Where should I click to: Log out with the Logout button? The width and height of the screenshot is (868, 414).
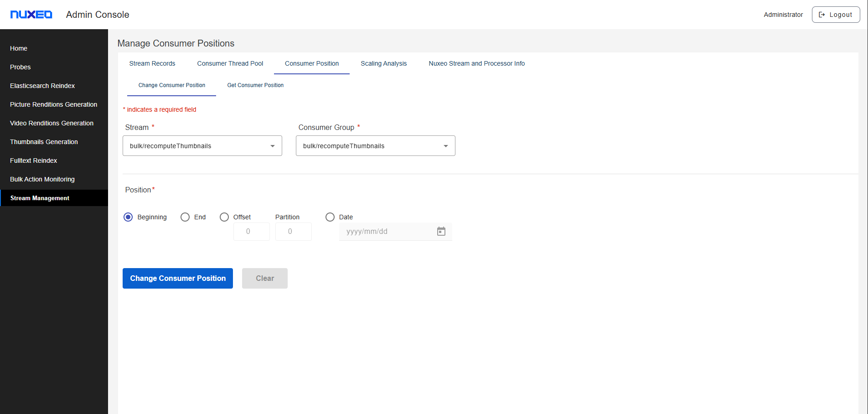pos(836,15)
